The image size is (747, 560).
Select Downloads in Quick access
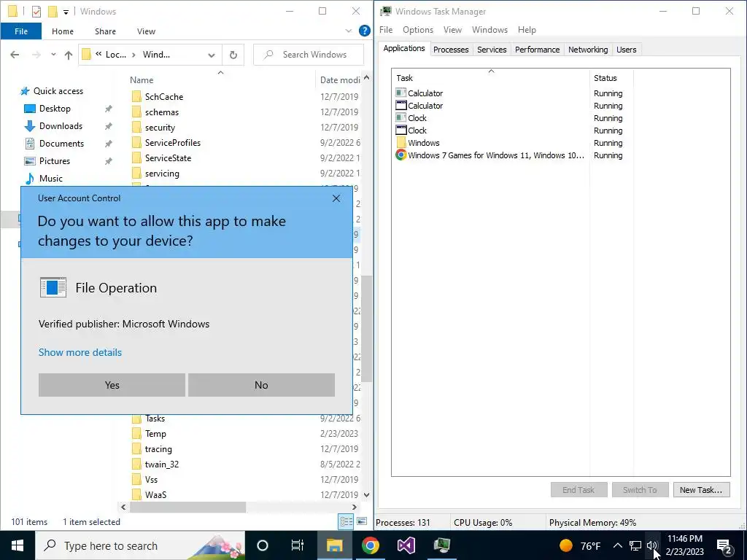click(61, 126)
